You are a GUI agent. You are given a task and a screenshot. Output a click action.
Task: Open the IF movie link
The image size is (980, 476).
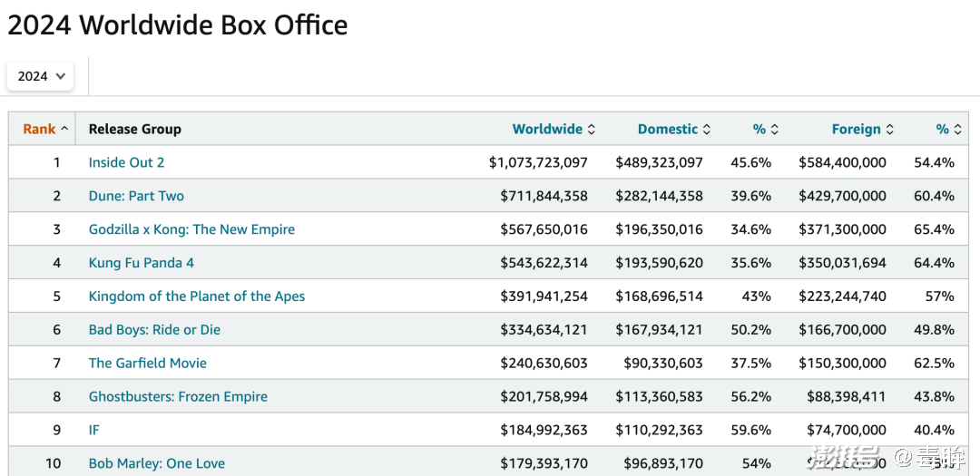tap(93, 430)
